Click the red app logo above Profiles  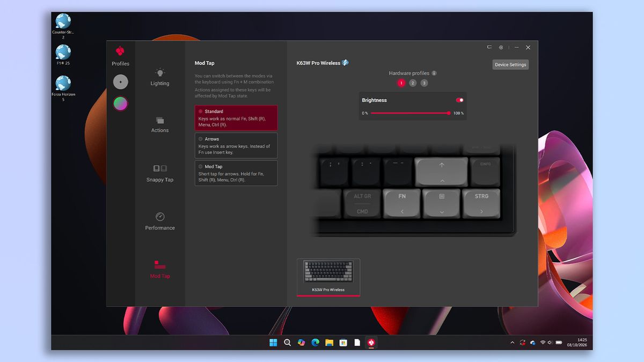(120, 51)
